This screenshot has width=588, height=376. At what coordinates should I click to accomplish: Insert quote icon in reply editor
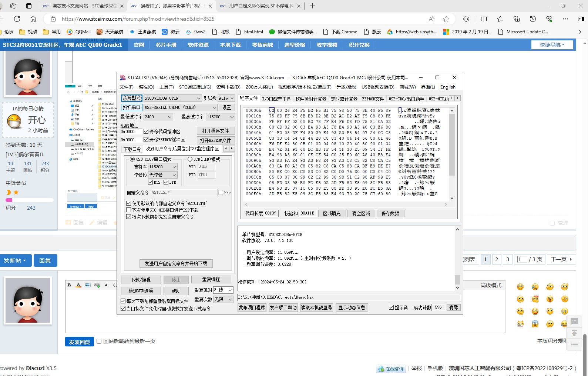[106, 285]
